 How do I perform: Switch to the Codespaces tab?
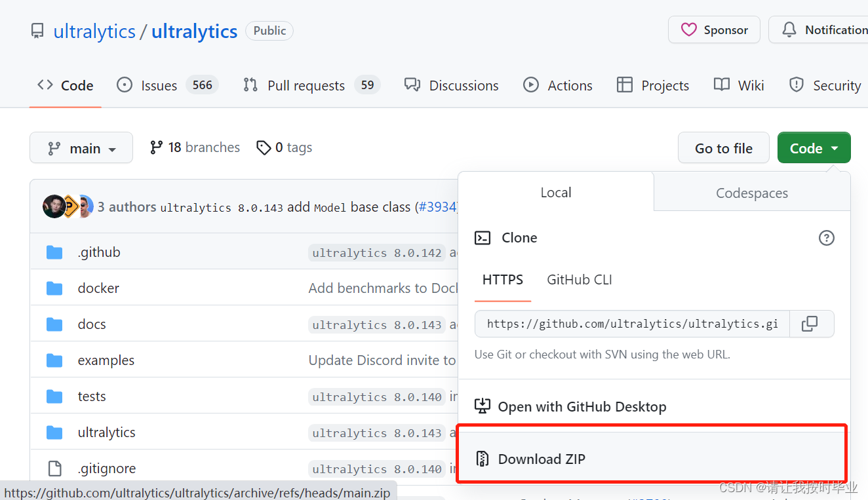752,193
